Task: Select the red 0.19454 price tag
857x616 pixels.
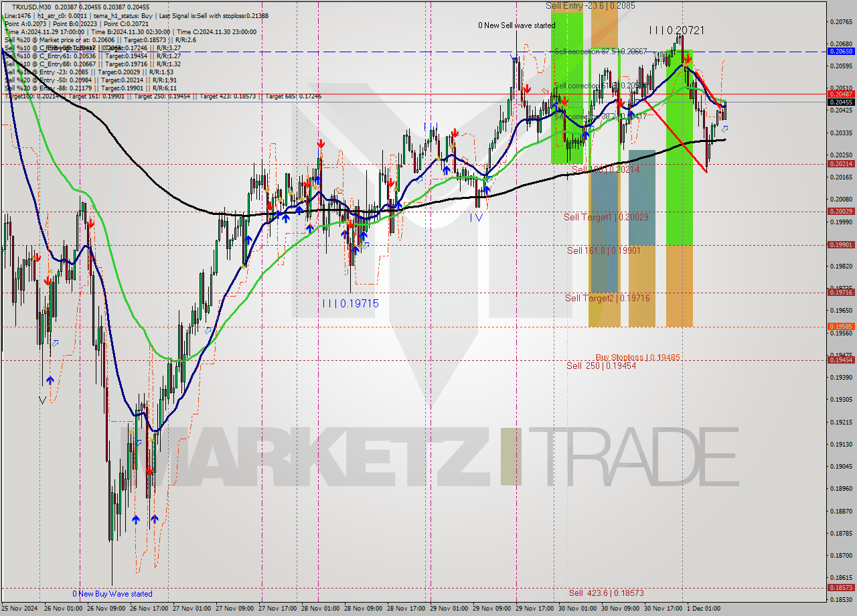Action: click(841, 360)
